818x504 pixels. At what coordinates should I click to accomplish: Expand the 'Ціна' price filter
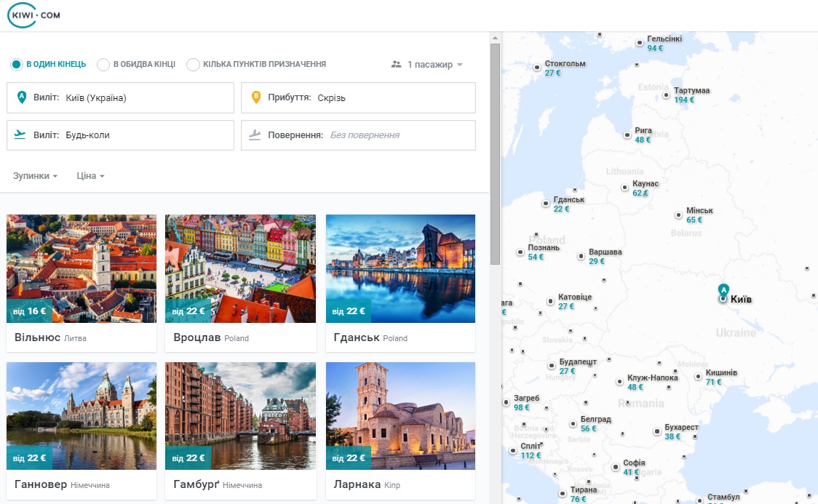point(90,176)
